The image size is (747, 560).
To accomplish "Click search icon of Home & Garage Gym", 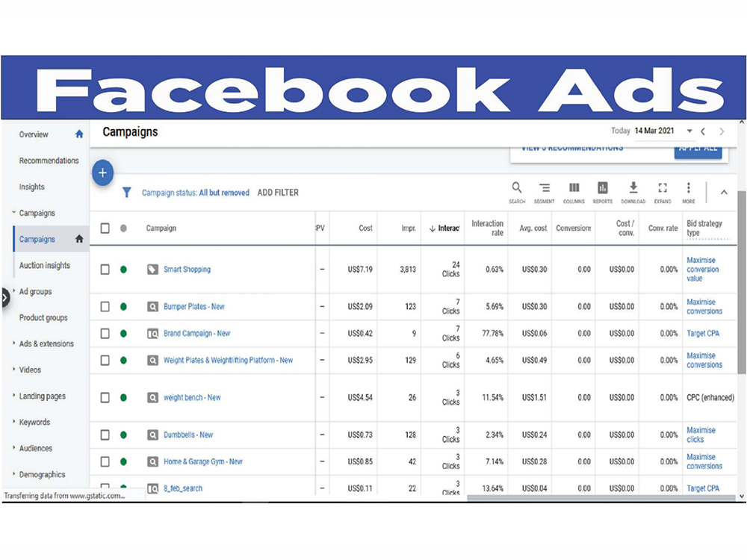I will [152, 461].
